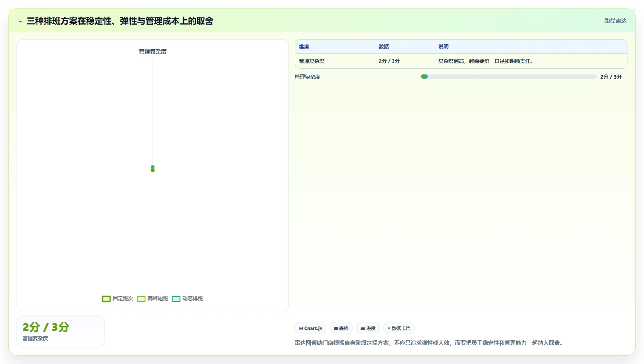This screenshot has height=364, width=644.
Task: Click the Chart.js tag chip
Action: point(311,328)
